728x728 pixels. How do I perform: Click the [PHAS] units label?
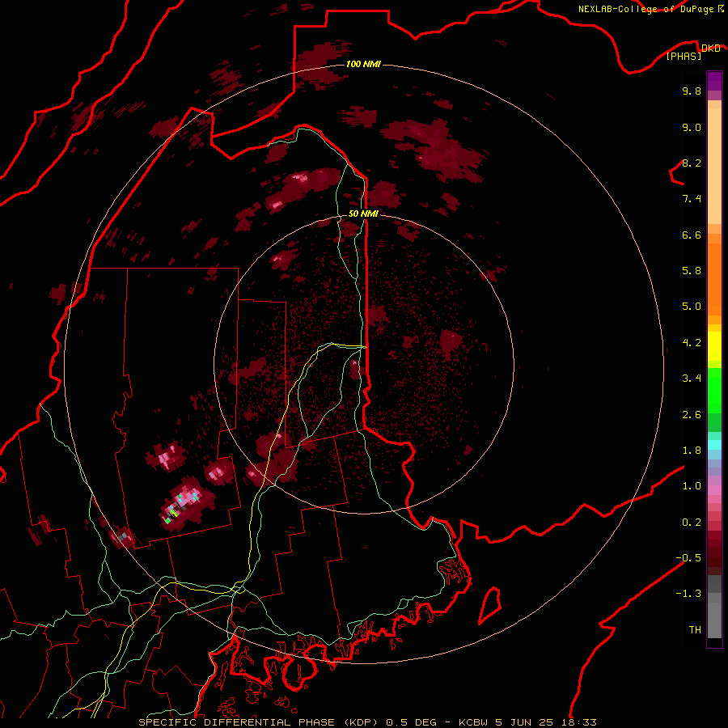point(684,57)
